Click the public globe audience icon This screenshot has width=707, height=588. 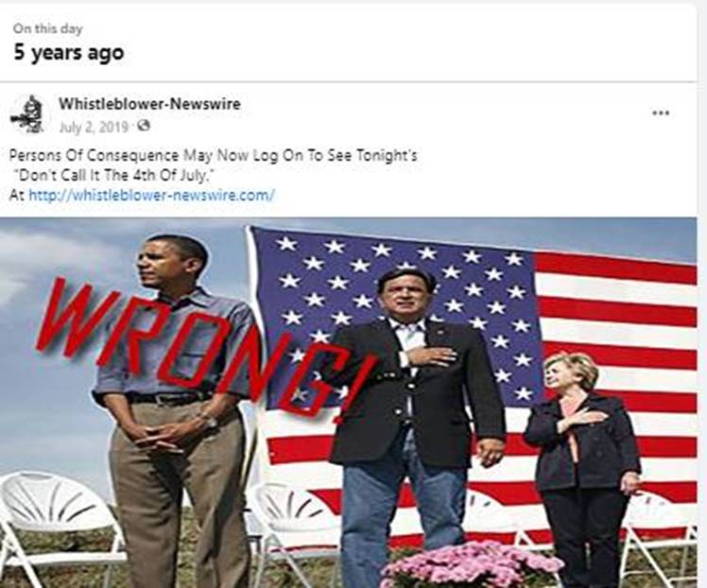point(143,126)
